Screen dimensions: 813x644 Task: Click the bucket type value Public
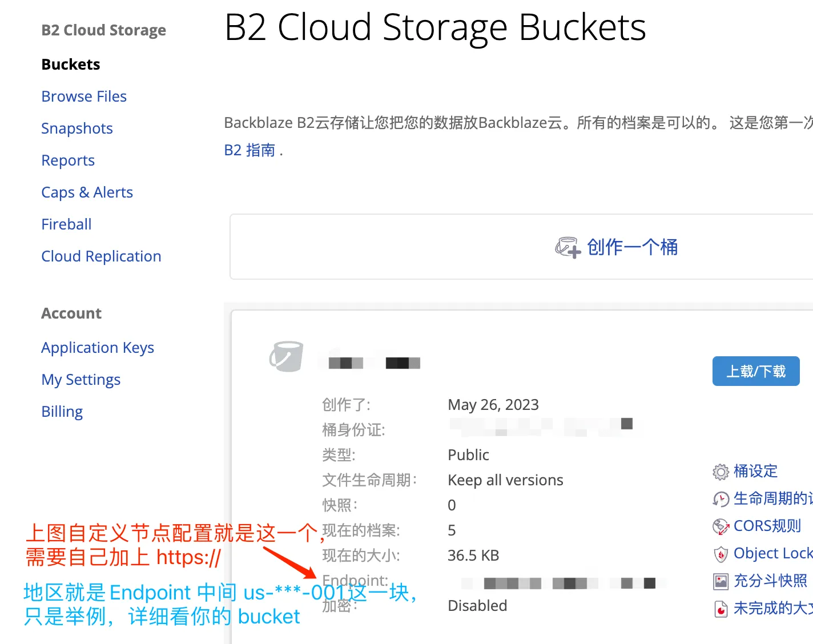click(x=468, y=455)
